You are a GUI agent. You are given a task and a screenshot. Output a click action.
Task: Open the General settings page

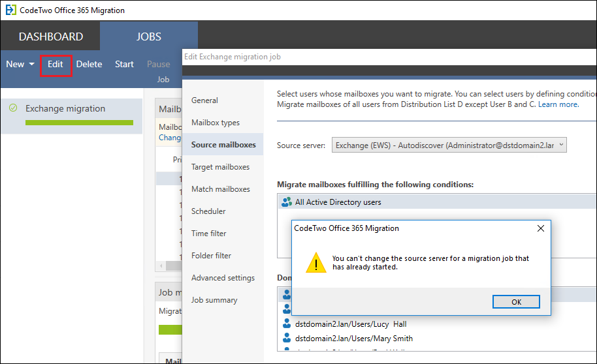223,100
